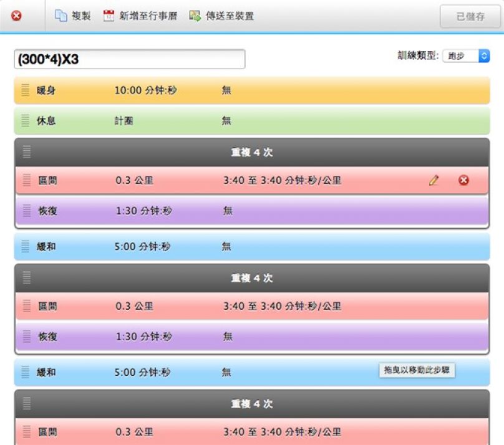Click the drag handle of the 暖身 step
The width and height of the screenshot is (504, 445).
[x=26, y=90]
